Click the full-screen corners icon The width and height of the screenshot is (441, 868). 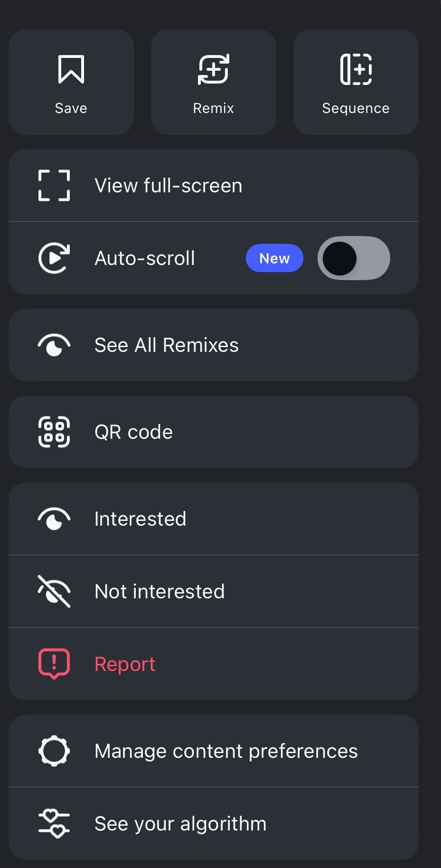tap(54, 186)
